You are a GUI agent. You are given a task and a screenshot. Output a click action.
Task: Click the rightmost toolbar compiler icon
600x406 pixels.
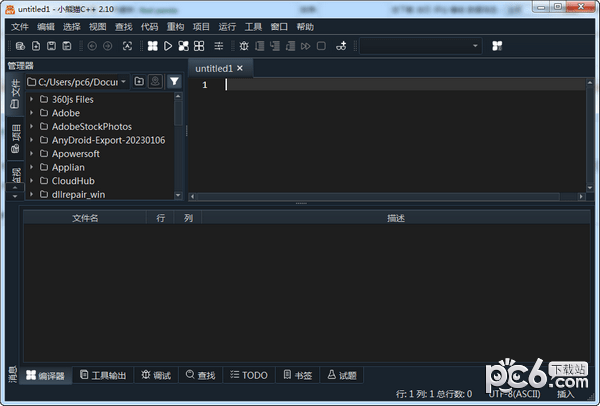497,46
